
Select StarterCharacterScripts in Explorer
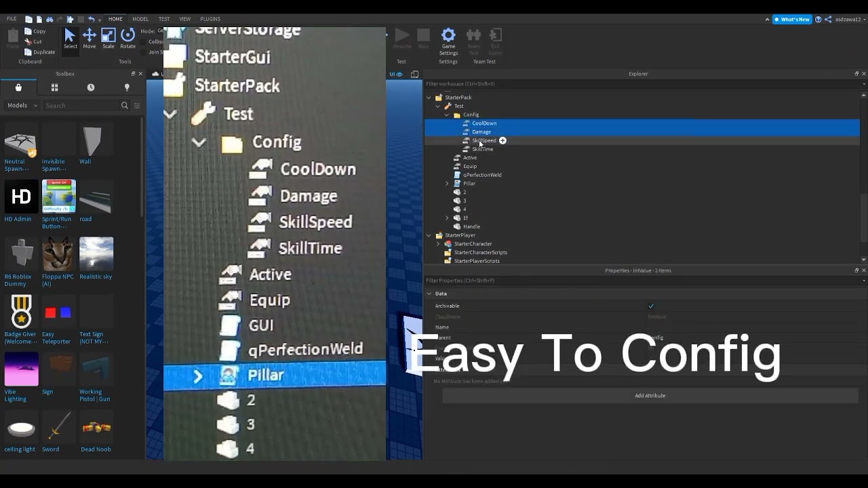[480, 253]
